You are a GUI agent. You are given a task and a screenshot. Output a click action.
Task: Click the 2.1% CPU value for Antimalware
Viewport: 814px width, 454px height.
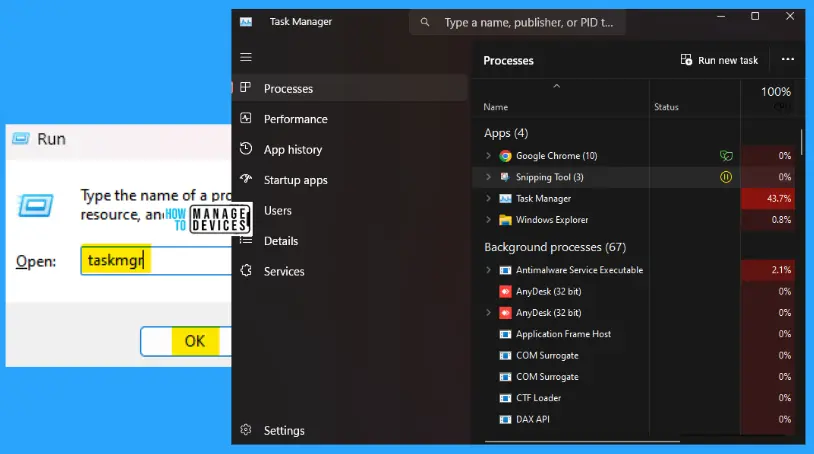tap(781, 270)
